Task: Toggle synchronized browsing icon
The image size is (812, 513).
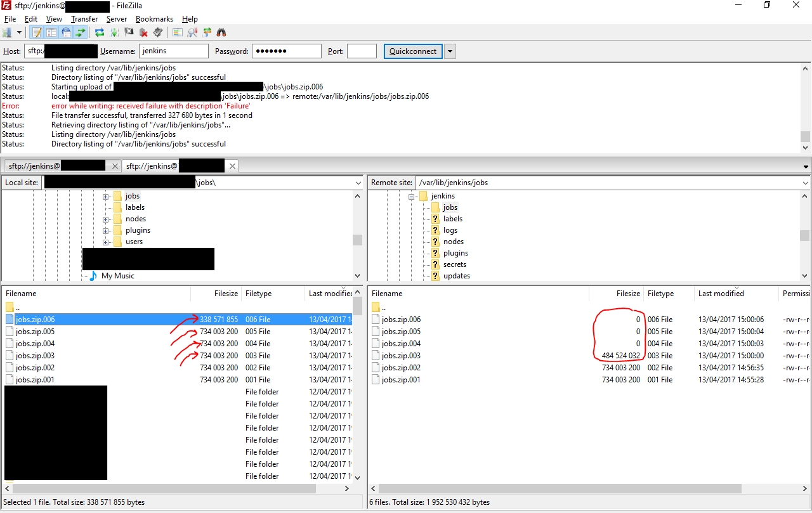Action: (x=207, y=32)
